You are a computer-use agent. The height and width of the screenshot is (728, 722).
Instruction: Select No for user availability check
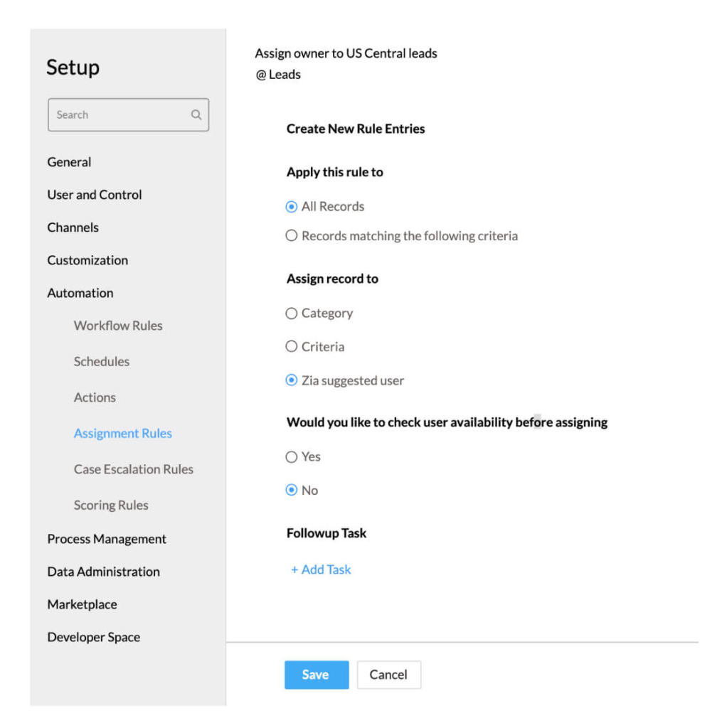pyautogui.click(x=291, y=491)
